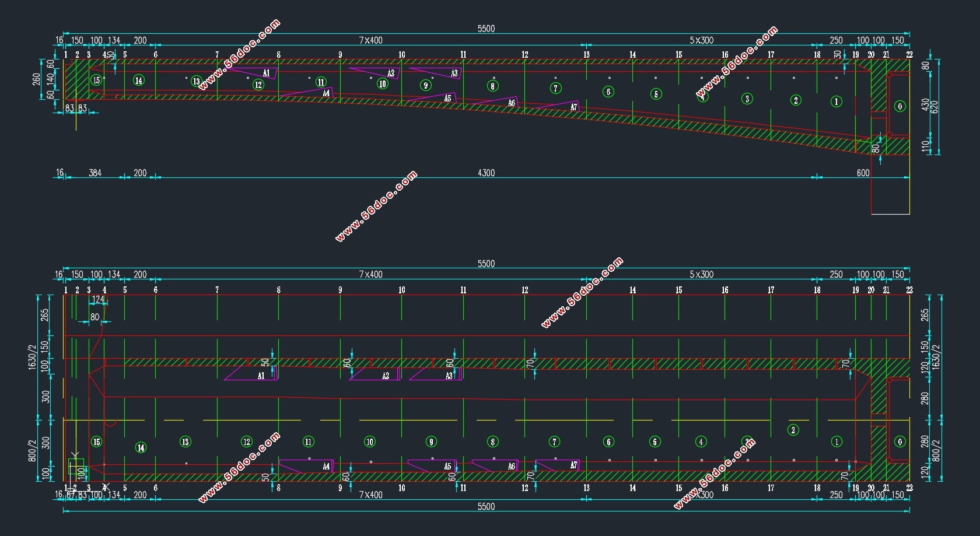Select circled segment number 15 in the elevation view
The width and height of the screenshot is (980, 536).
(96, 80)
